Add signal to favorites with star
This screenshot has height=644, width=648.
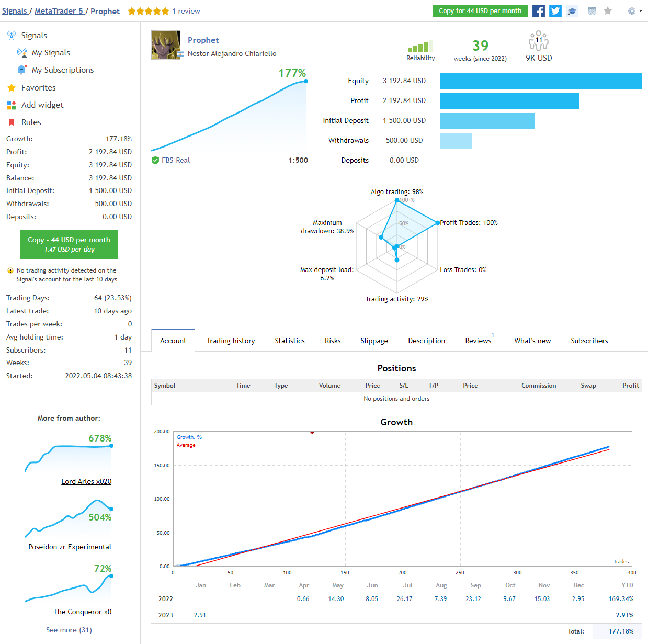coord(608,11)
